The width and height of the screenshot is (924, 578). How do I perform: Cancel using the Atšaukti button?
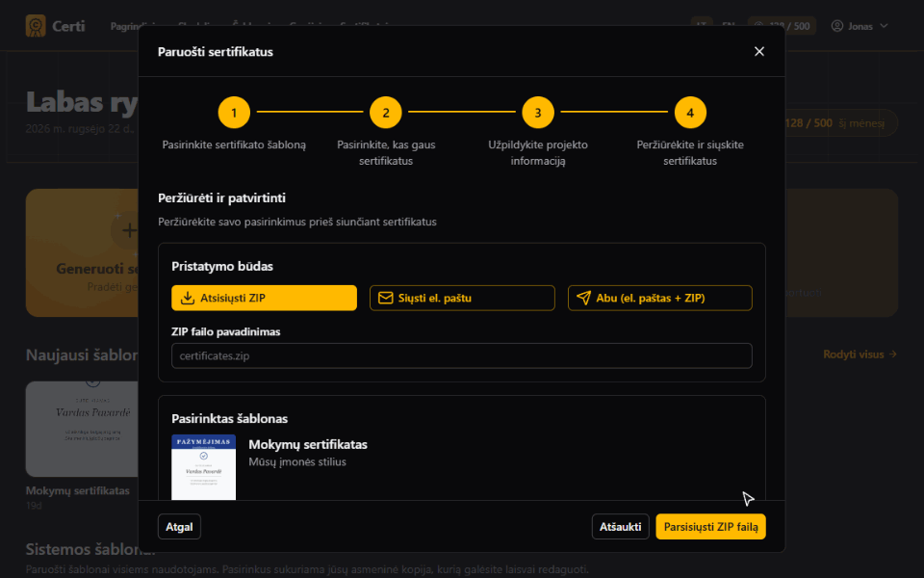click(621, 527)
